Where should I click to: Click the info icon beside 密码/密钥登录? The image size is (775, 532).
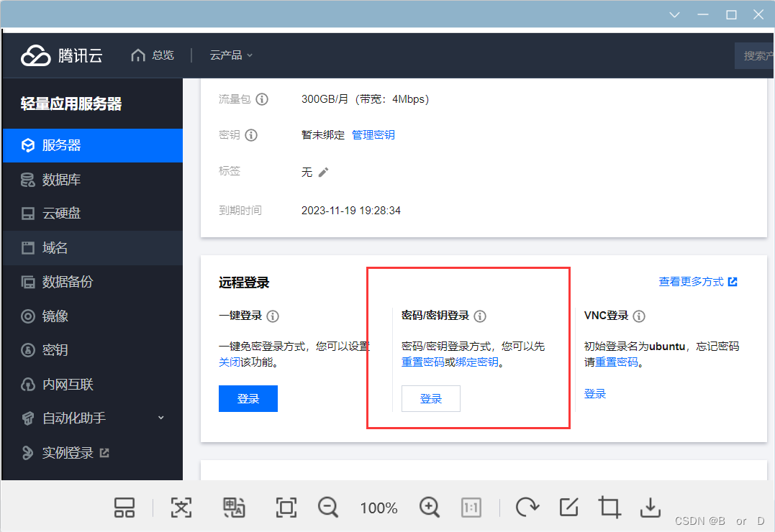tap(480, 316)
